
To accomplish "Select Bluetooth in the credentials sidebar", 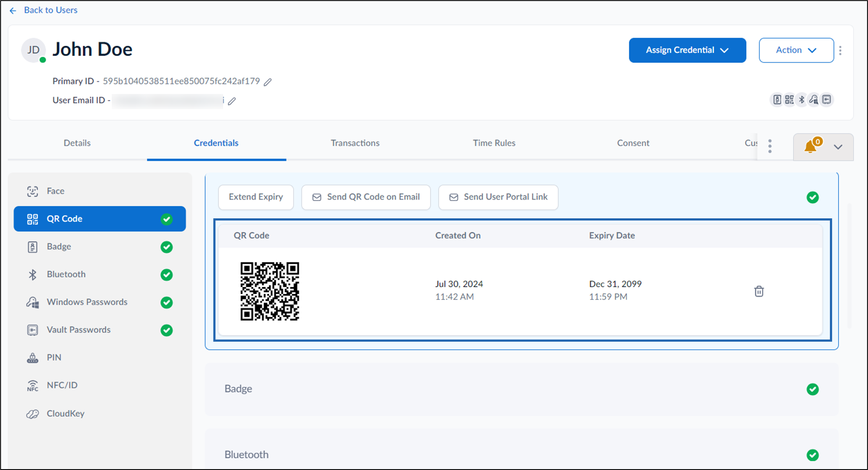I will pos(100,274).
